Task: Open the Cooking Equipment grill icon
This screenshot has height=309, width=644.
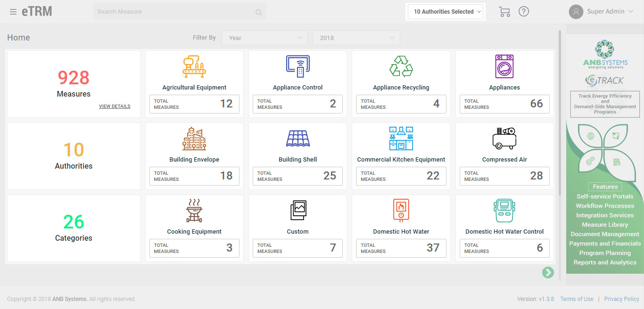Action: (x=194, y=210)
